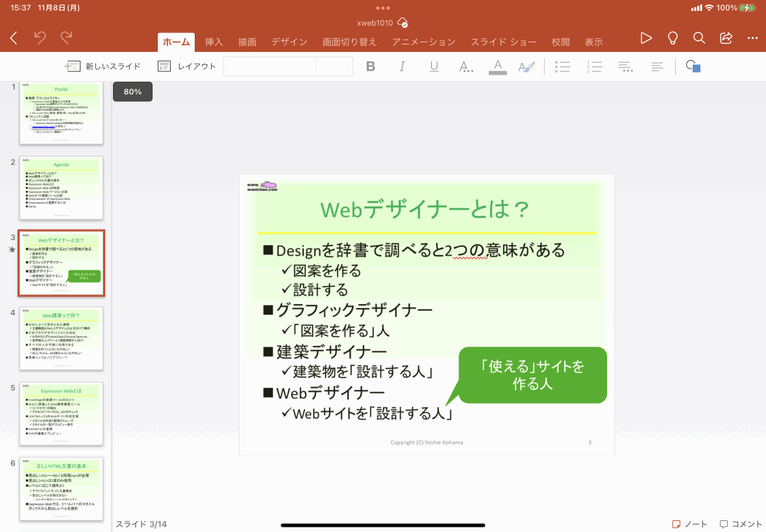
Task: Switch to the デザイン tab
Action: (x=290, y=42)
